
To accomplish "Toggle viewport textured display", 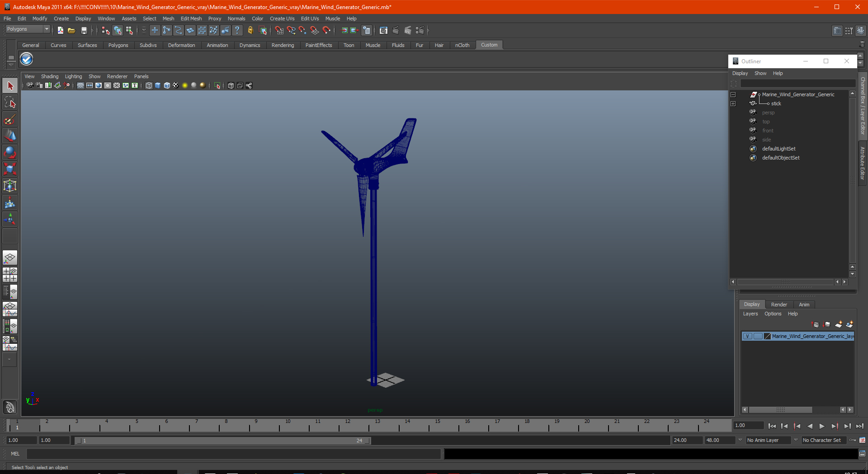I will click(176, 85).
